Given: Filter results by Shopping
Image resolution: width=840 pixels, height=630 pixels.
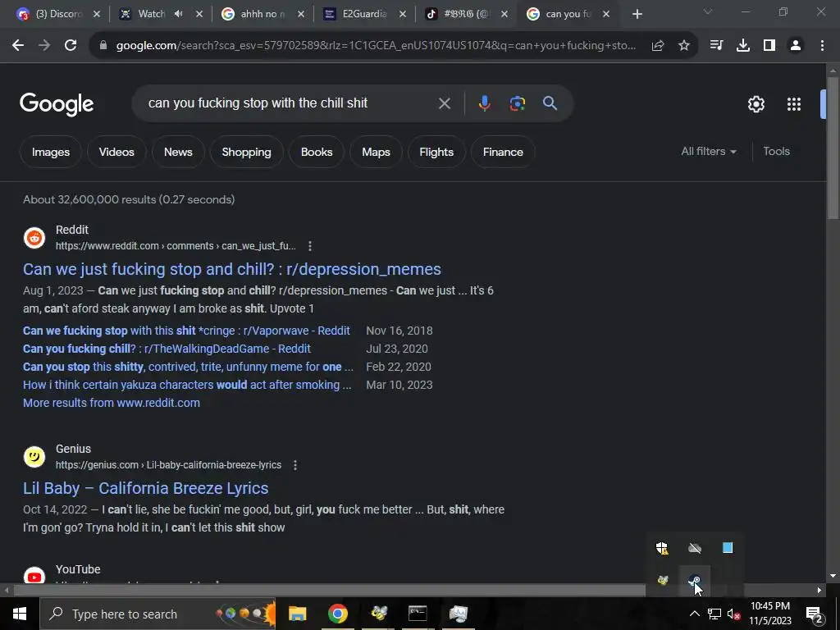Looking at the screenshot, I should (246, 152).
